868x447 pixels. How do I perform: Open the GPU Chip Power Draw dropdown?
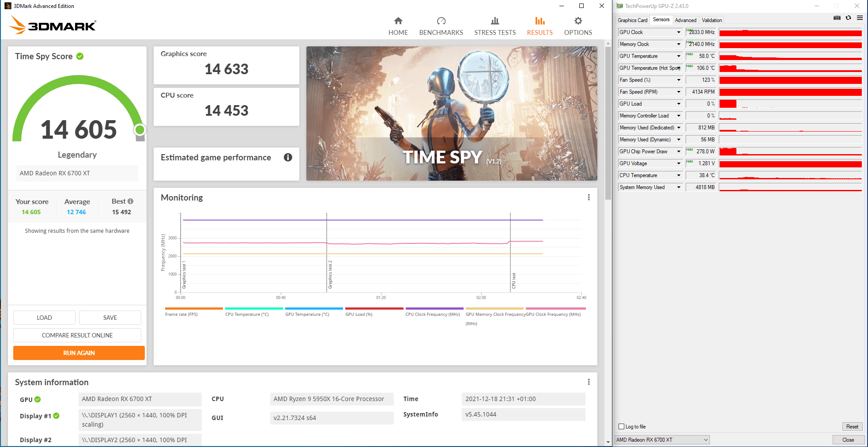pyautogui.click(x=679, y=152)
